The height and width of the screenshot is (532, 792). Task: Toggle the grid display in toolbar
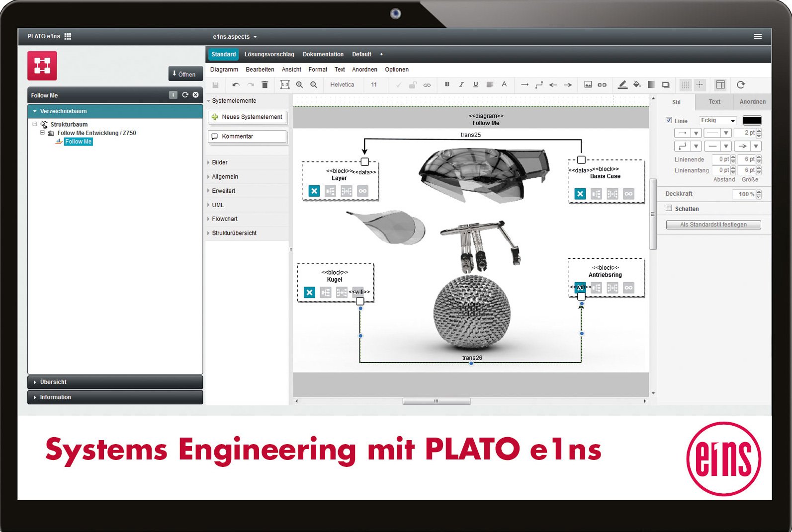[x=686, y=85]
